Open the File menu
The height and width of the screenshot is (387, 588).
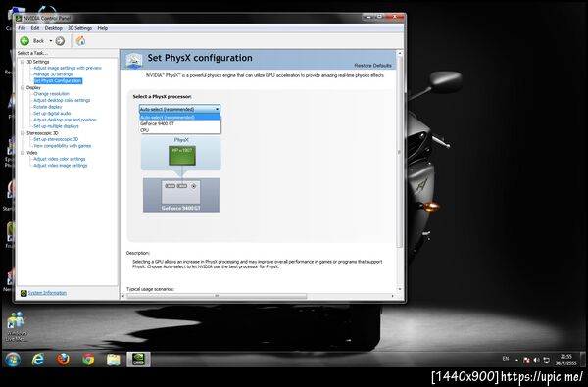click(22, 28)
